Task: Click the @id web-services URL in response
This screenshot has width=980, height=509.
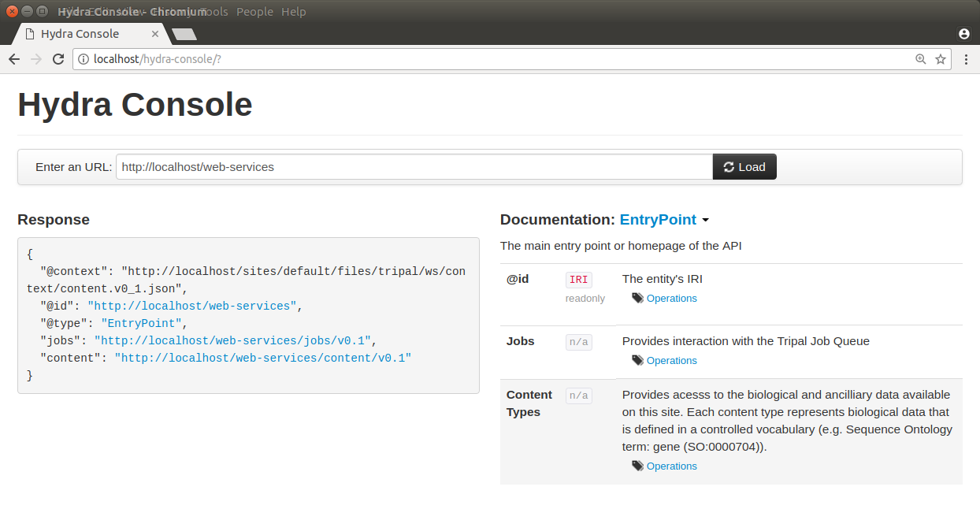Action: click(x=191, y=306)
